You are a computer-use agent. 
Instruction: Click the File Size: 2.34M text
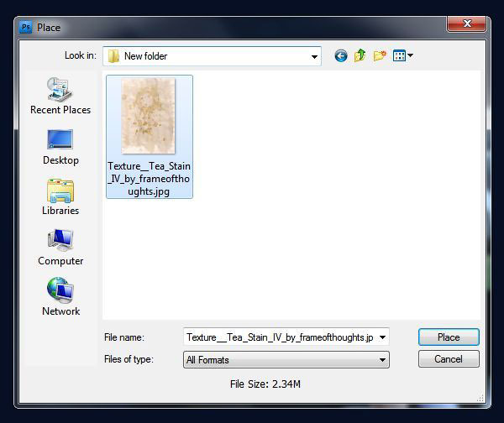point(265,384)
